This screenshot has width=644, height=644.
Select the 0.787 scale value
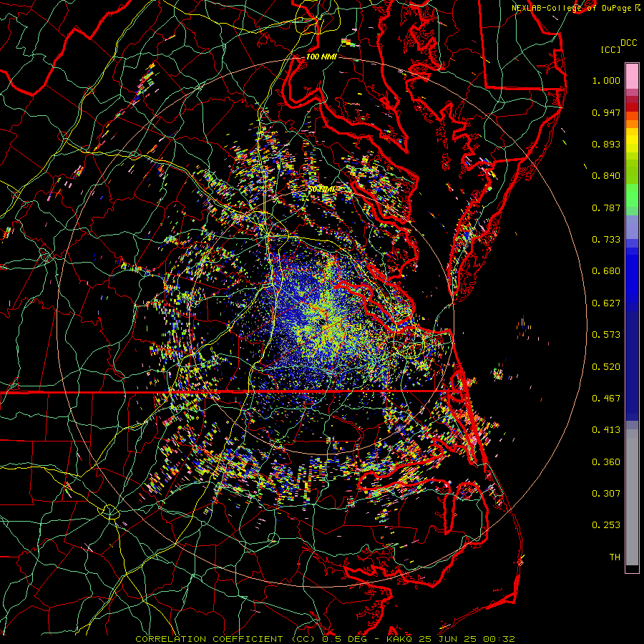coord(606,208)
